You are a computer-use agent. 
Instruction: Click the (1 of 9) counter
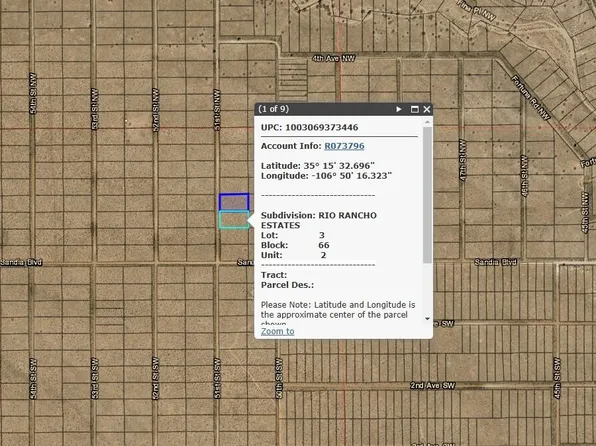[x=273, y=109]
